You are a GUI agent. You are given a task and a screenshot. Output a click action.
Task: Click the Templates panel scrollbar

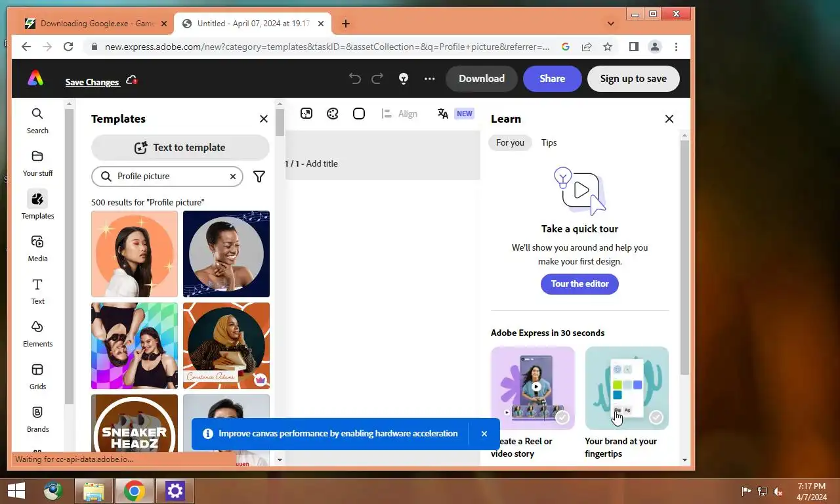click(280, 122)
